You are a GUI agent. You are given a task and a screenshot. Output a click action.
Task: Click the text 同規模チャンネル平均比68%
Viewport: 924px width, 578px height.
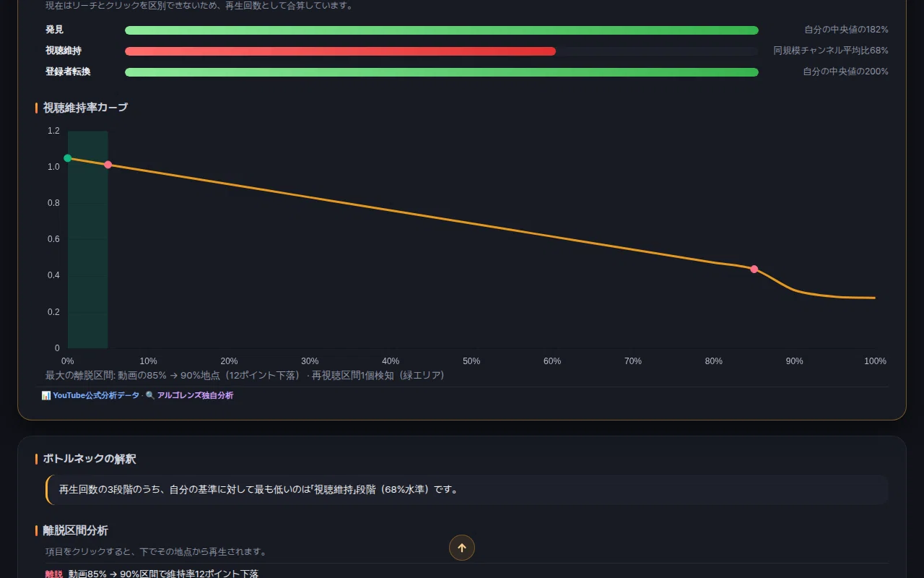831,51
